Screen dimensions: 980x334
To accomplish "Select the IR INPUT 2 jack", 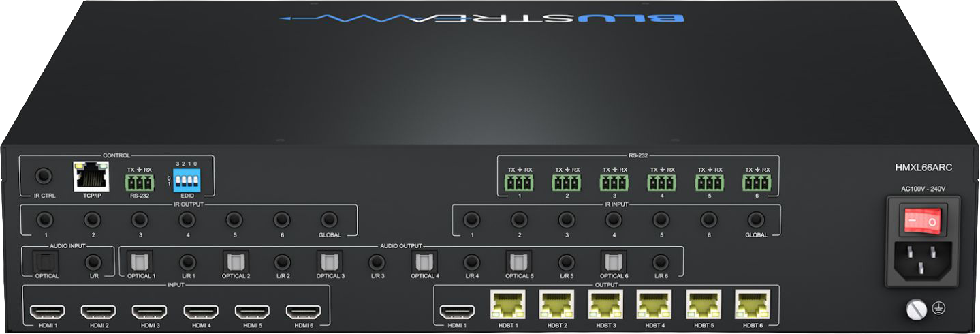I will tap(519, 220).
